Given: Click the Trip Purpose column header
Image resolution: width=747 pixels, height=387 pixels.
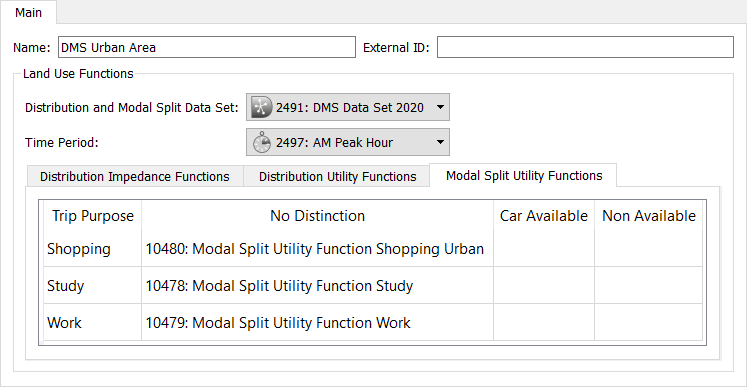Looking at the screenshot, I should [93, 216].
